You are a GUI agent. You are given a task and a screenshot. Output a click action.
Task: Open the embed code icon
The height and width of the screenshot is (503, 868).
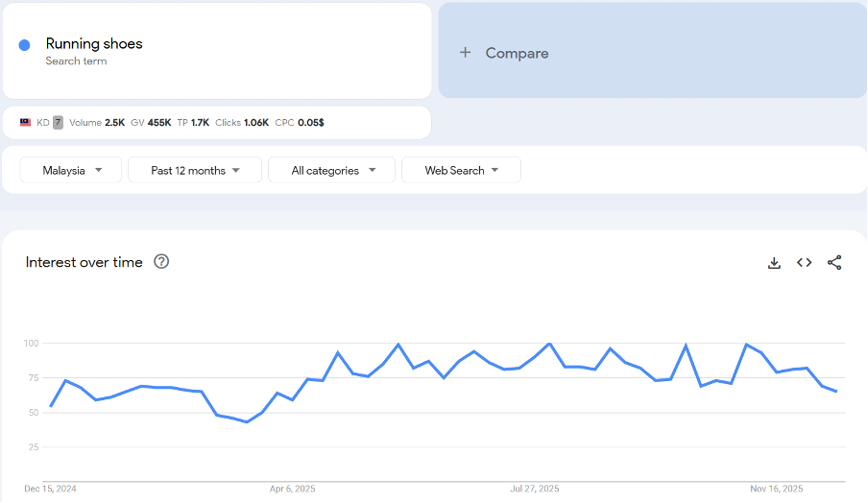tap(805, 263)
